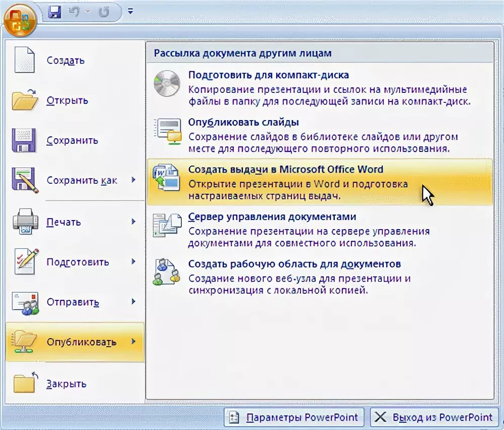Expand the Отправить submenu arrow

(x=133, y=301)
